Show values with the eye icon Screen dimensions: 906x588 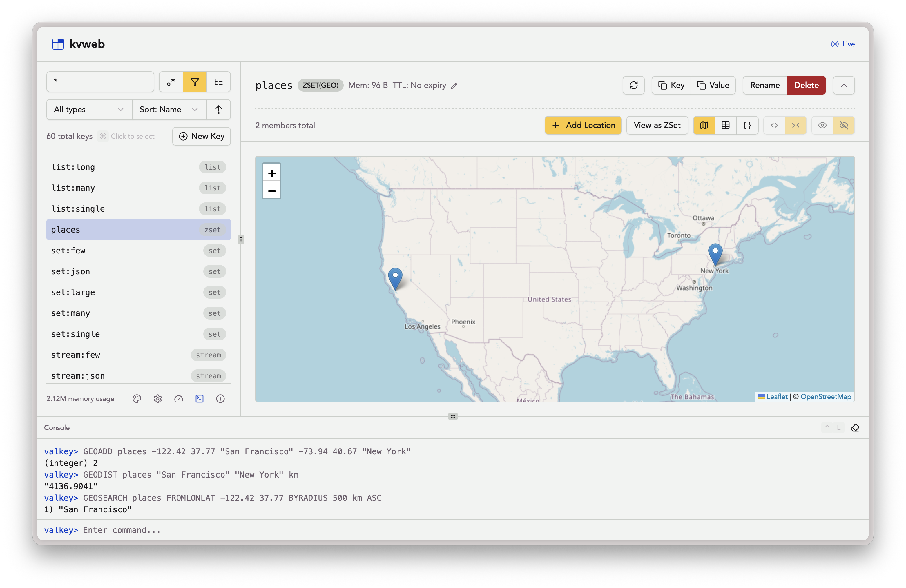coord(822,125)
